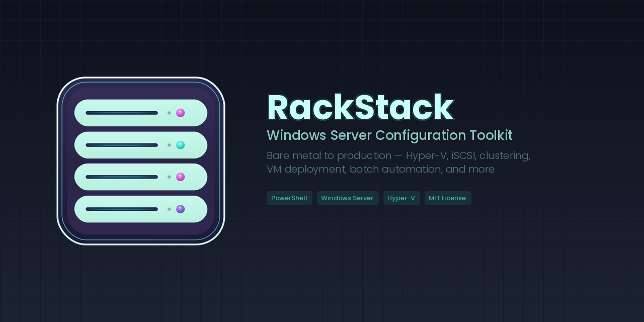Toggle the purple LED on the bottom bay

(180, 209)
